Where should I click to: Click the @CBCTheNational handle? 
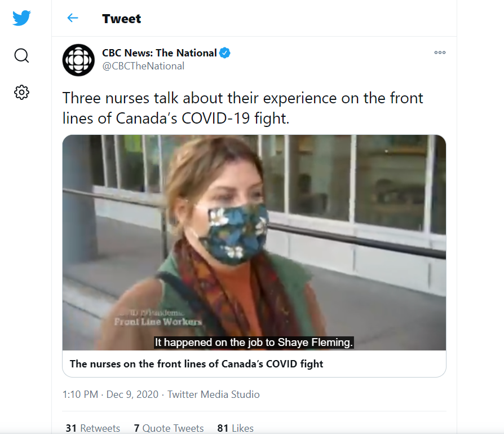pyautogui.click(x=143, y=66)
